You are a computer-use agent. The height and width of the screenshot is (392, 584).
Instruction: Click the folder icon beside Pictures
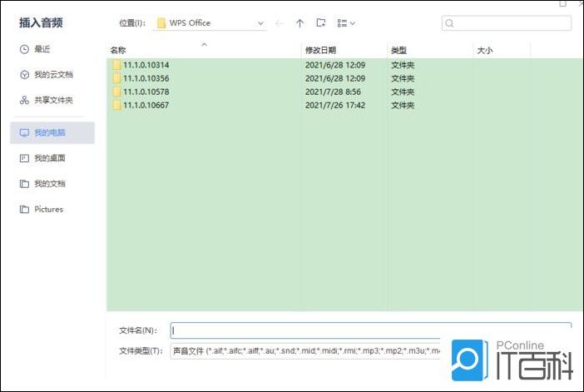24,210
